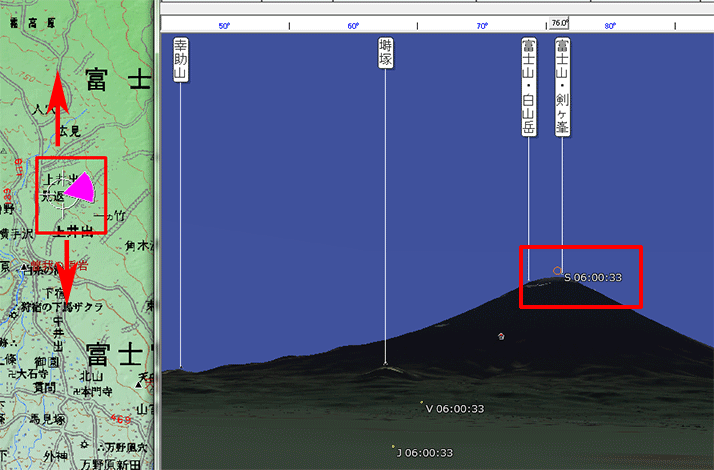Click the 50° mark on azimuth ruler
Screen dimensions: 714x470
[223, 26]
